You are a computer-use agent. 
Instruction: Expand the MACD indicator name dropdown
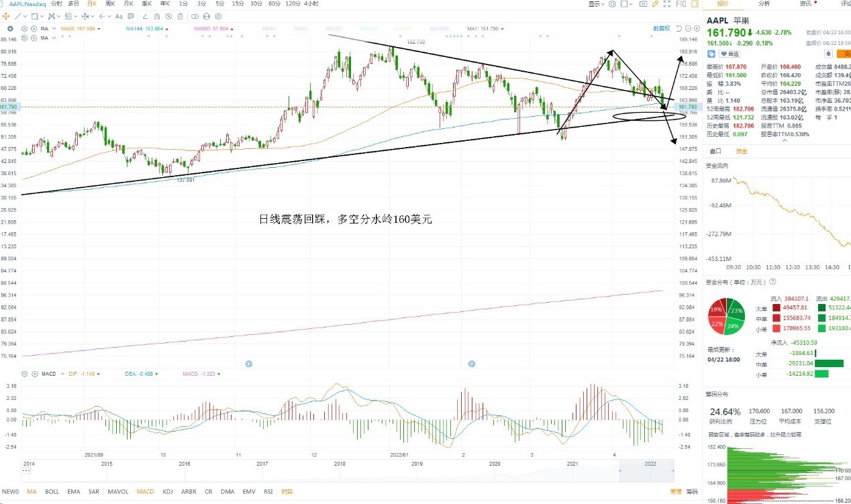[64, 374]
